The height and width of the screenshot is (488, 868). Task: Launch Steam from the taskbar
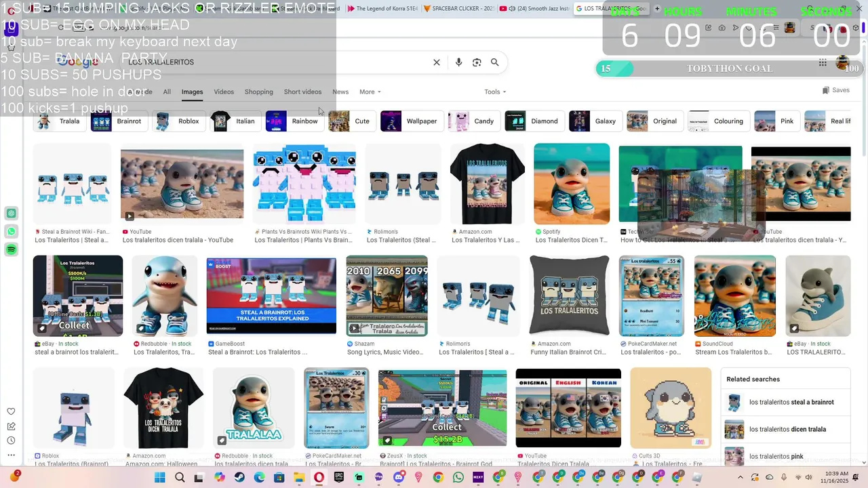tap(239, 478)
